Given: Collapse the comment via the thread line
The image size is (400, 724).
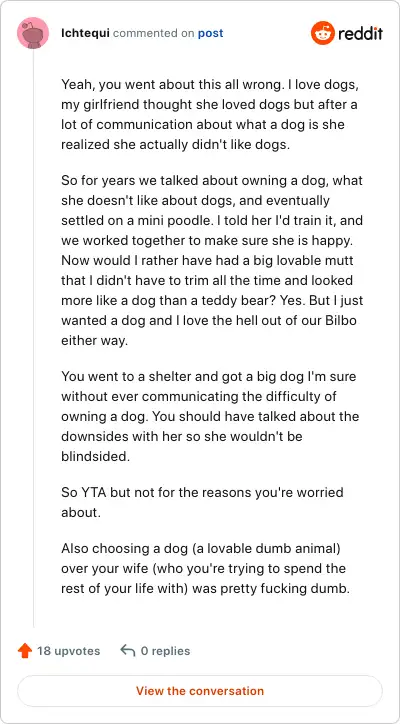Looking at the screenshot, I should [x=33, y=338].
